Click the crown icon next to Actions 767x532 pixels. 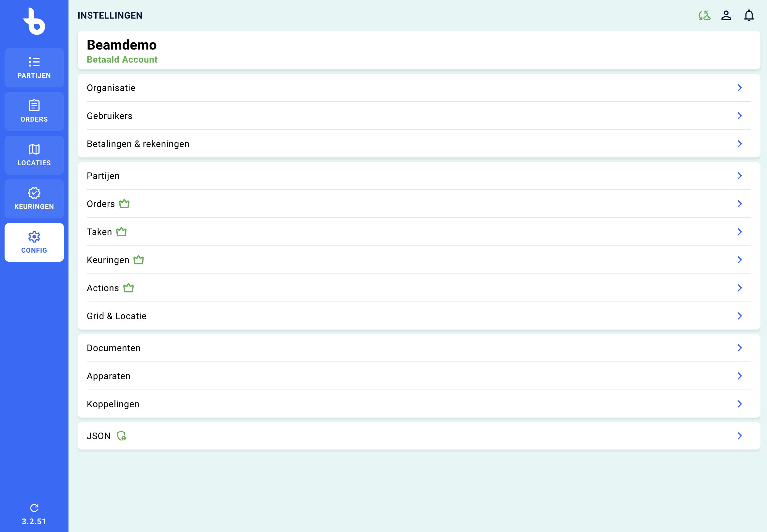[x=128, y=288]
